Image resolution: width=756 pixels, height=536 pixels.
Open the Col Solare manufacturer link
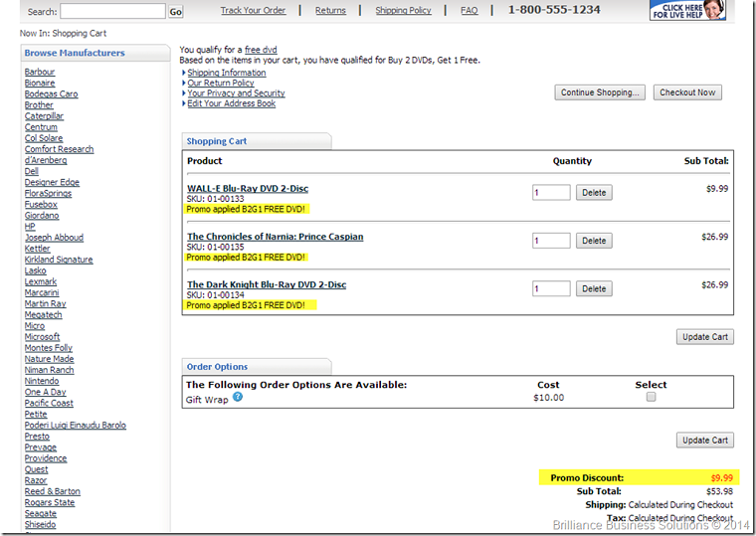click(44, 138)
